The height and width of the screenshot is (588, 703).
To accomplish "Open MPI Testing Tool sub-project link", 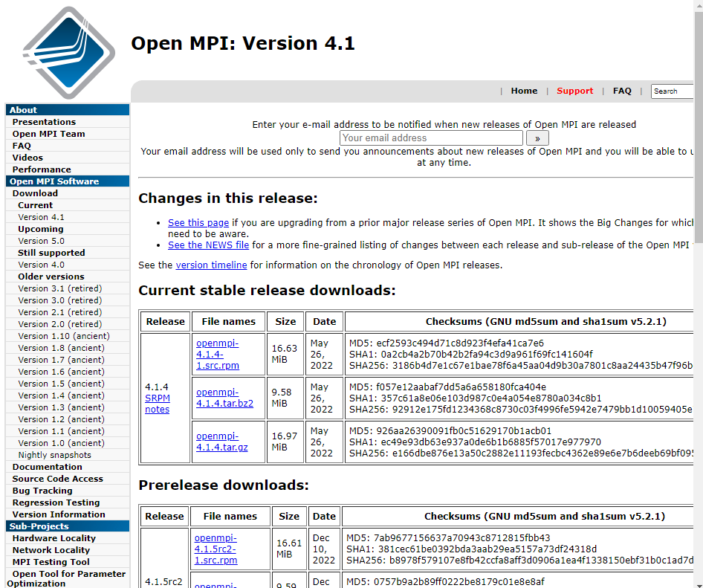I will pos(51,562).
